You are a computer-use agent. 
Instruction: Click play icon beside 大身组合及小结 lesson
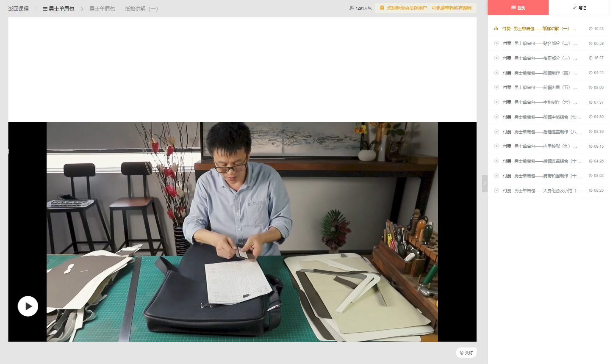496,190
